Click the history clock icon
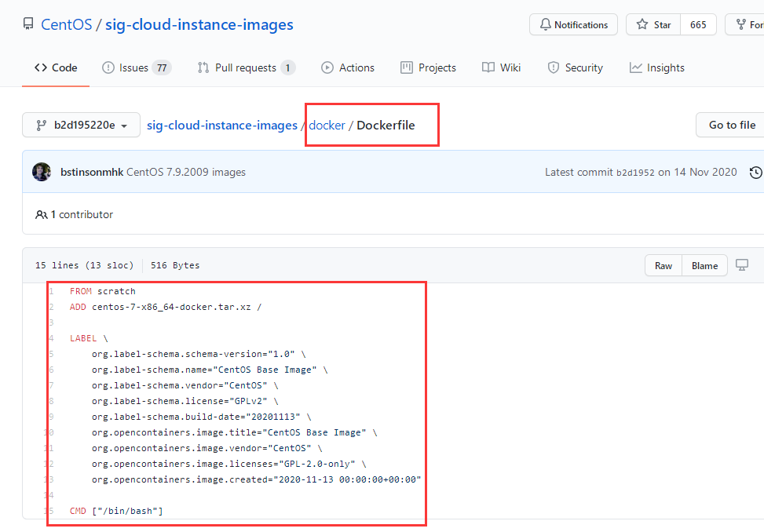The height and width of the screenshot is (532, 764). [x=755, y=172]
